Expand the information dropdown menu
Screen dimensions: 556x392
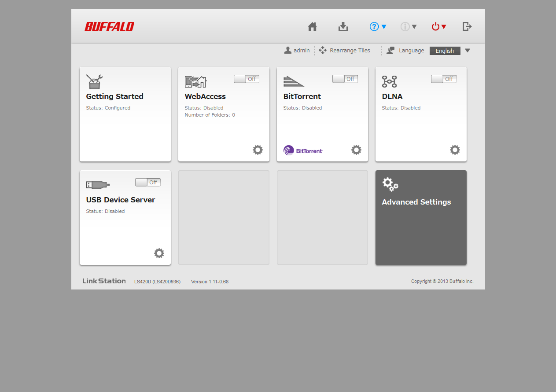409,27
